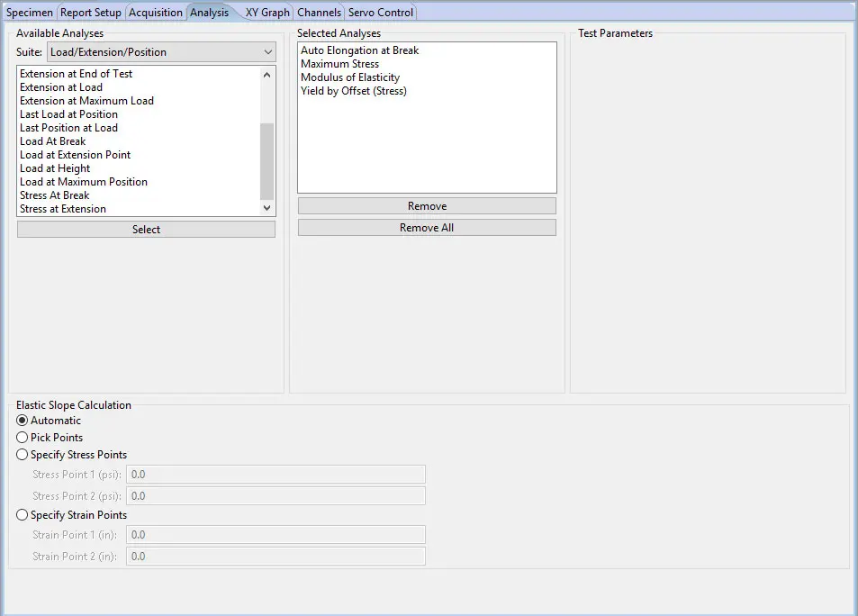
Task: Switch to the Channels tab
Action: point(320,12)
